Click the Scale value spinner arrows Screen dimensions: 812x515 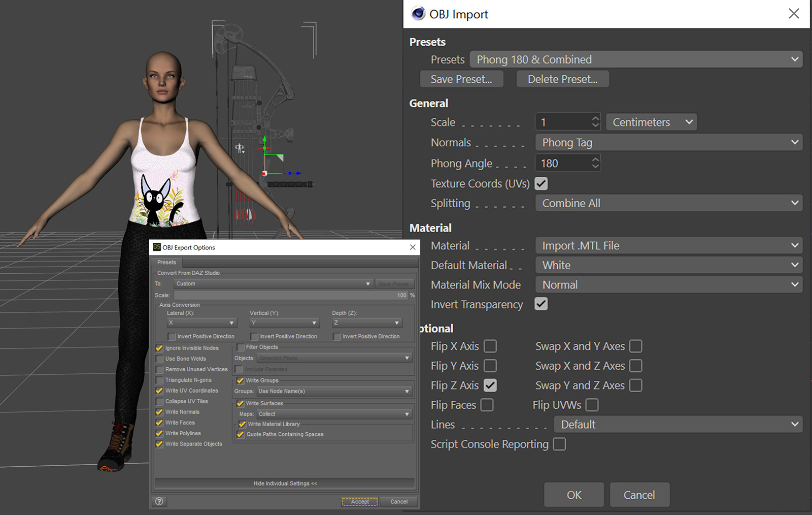click(x=595, y=122)
